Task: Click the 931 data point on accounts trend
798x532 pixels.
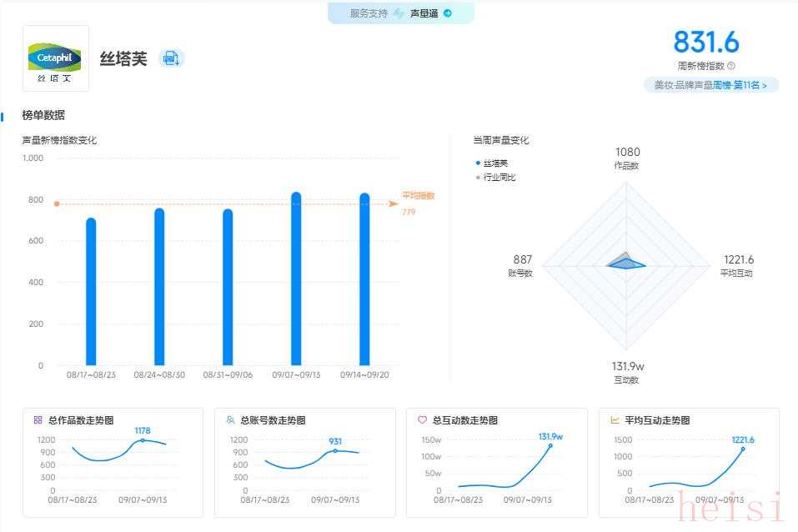Action: (x=335, y=450)
